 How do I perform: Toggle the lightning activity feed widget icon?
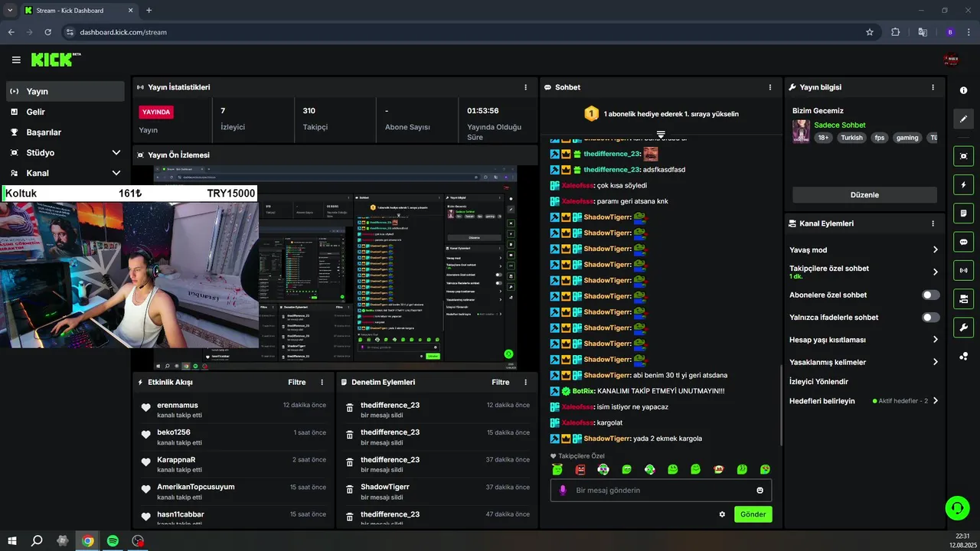[963, 184]
